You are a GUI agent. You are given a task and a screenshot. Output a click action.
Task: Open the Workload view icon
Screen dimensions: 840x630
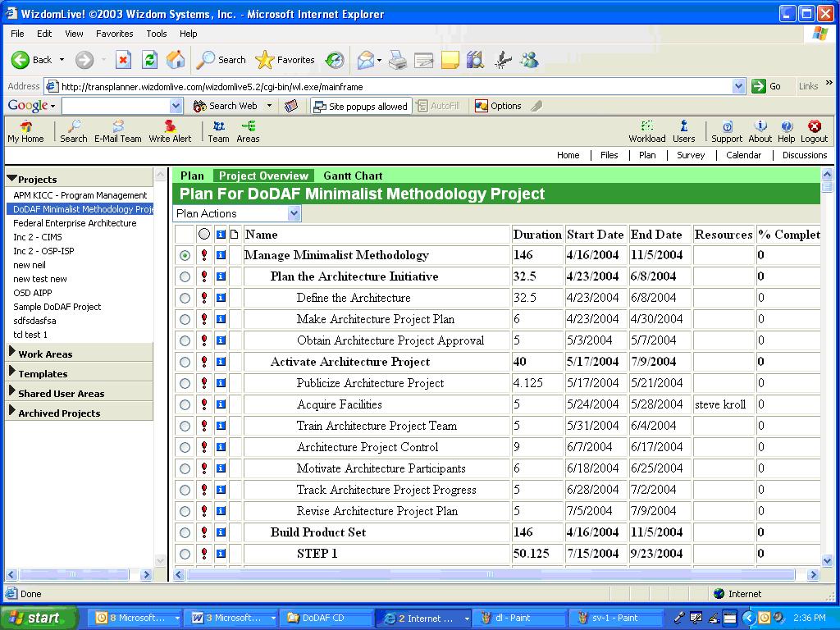pyautogui.click(x=646, y=131)
